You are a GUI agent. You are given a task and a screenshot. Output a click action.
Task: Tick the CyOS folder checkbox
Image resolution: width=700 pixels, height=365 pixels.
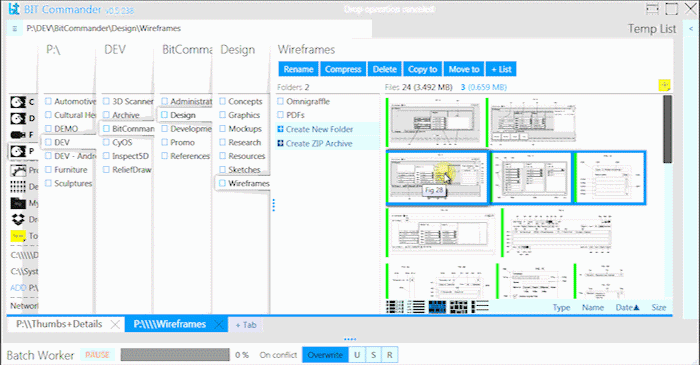click(x=106, y=142)
